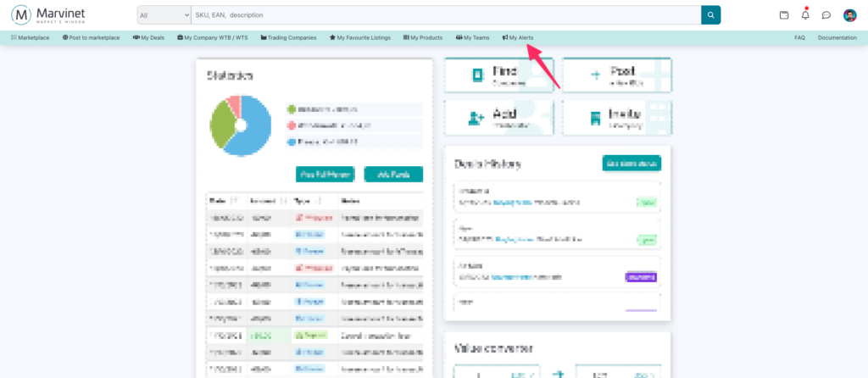The width and height of the screenshot is (868, 378).
Task: Open My Alerts page
Action: coord(518,38)
